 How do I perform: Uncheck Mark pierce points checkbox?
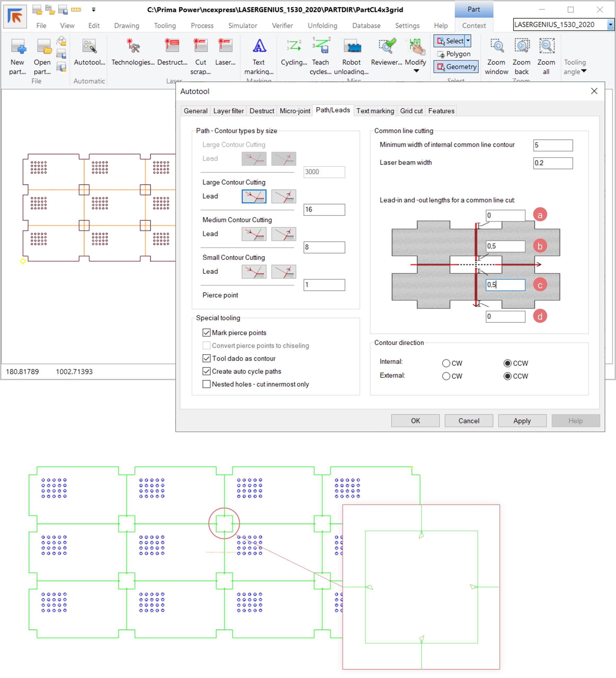[207, 333]
